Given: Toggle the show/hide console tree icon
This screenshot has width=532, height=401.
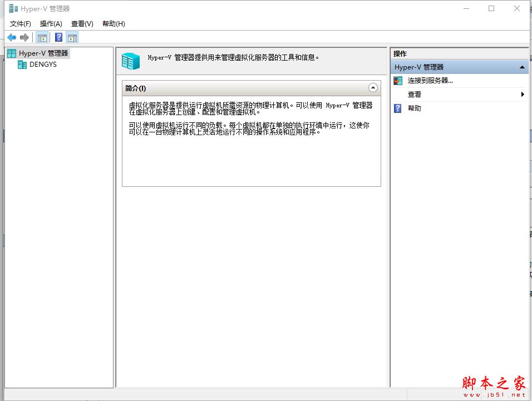Looking at the screenshot, I should coord(42,37).
